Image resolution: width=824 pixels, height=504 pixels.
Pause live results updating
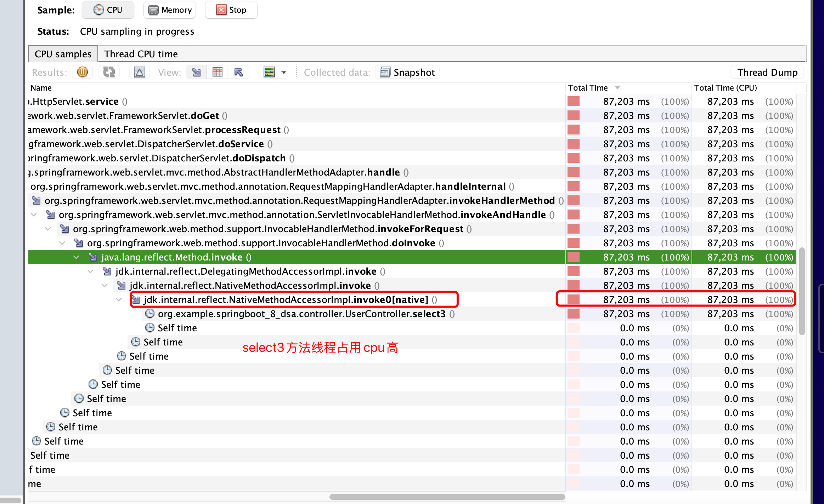[82, 72]
